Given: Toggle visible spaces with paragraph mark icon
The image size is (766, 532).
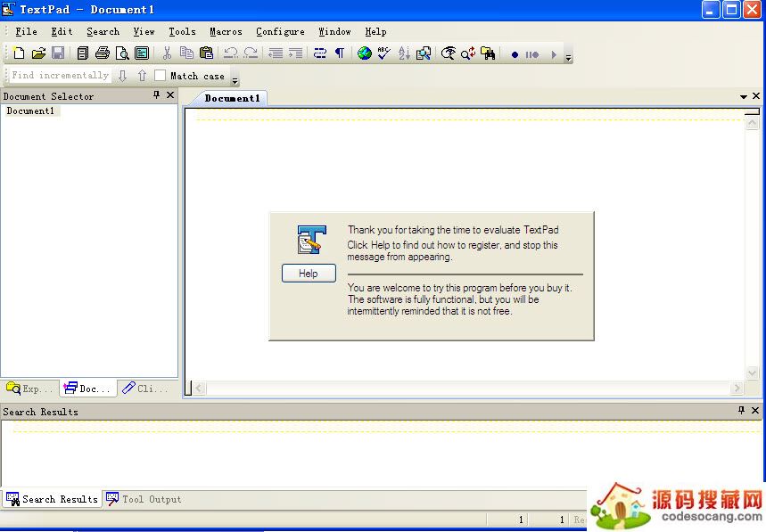Looking at the screenshot, I should [x=340, y=53].
